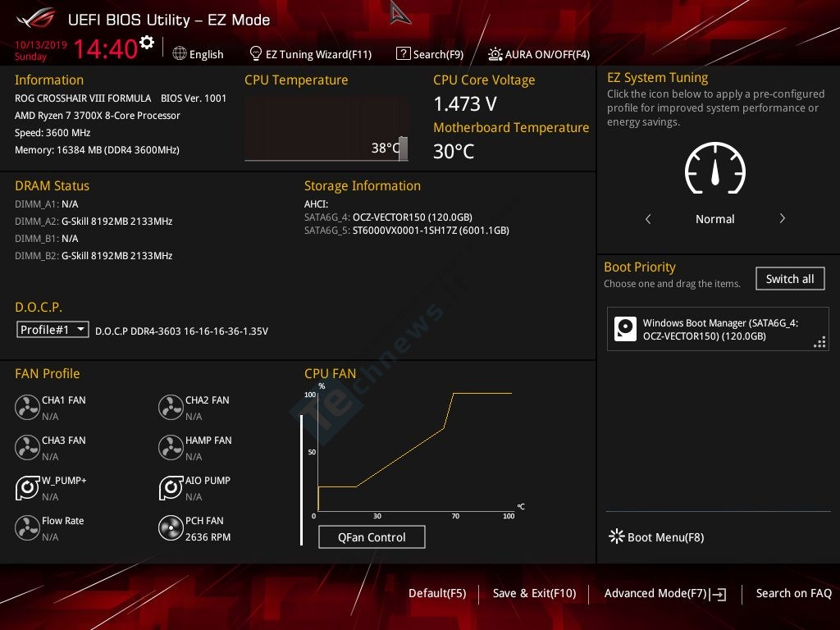Viewport: 840px width, 630px height.
Task: Click Memory: 16384 MB (DDR4 3600MHz) text
Action: coord(97,149)
